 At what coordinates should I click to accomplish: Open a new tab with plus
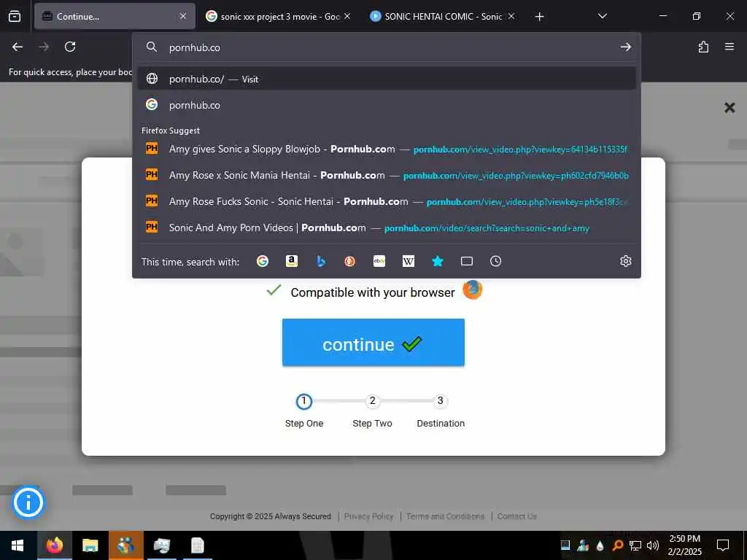539,17
